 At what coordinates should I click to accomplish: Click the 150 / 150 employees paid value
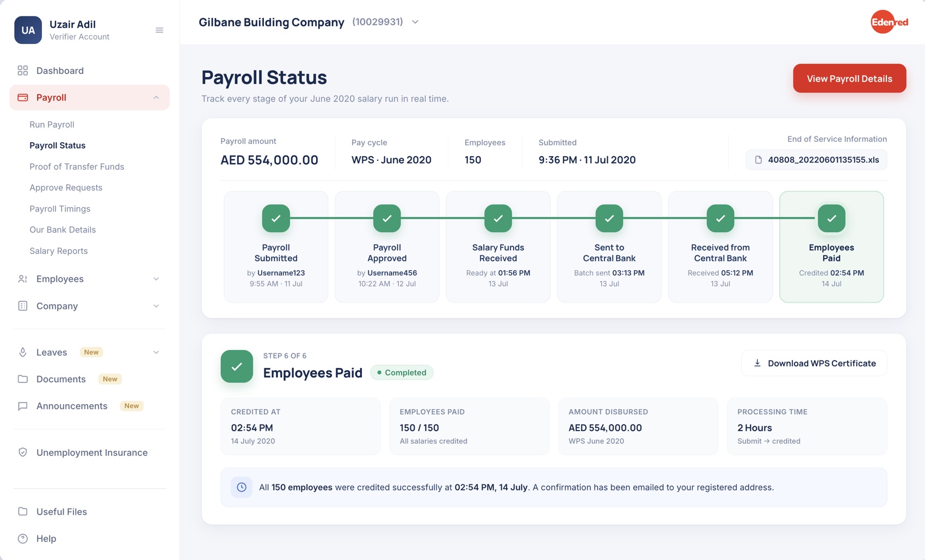(419, 428)
